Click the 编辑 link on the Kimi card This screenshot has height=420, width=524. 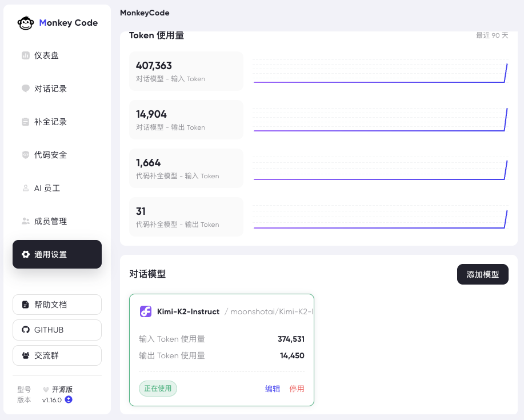pos(273,389)
